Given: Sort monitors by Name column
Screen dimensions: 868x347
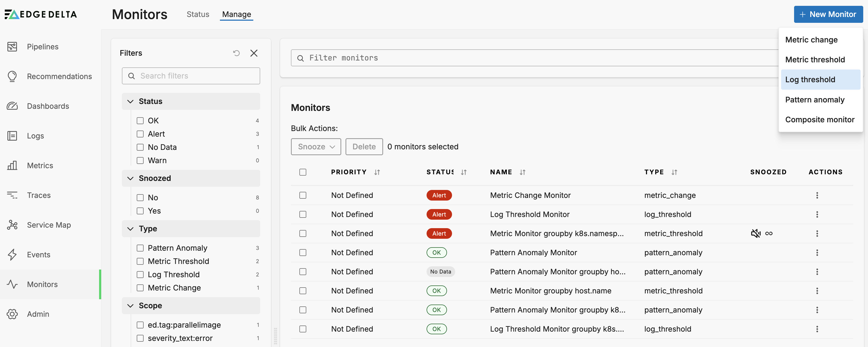Looking at the screenshot, I should point(522,172).
